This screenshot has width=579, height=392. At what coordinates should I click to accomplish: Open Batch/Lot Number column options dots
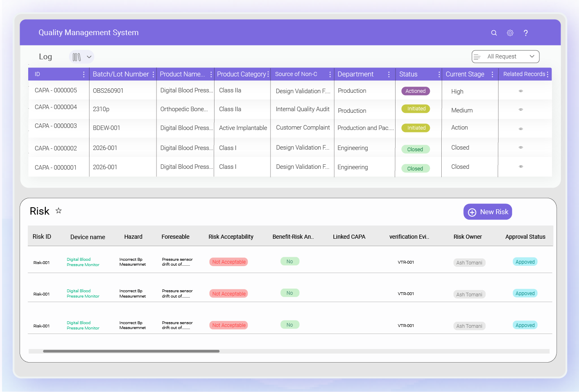[153, 74]
